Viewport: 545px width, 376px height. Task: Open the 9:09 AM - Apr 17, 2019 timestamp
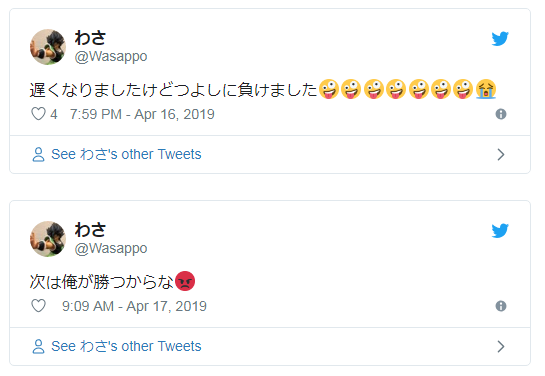tap(134, 306)
